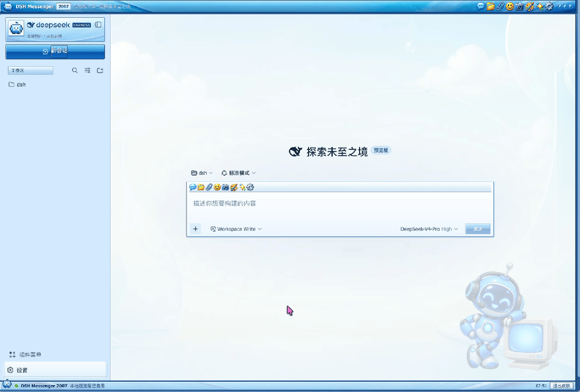Click the 工作区 field in the sidebar

pos(30,70)
